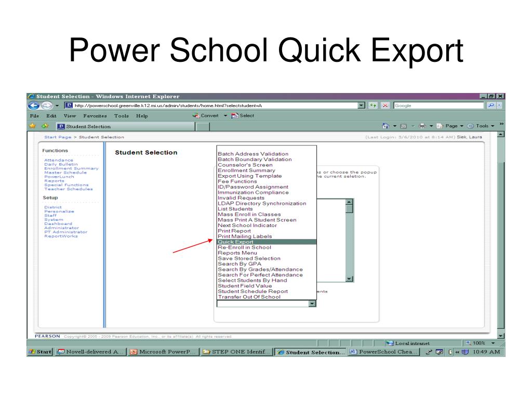Screen dimensions: 532x399
Task: Open the ReportWorks link
Action: tap(61, 236)
